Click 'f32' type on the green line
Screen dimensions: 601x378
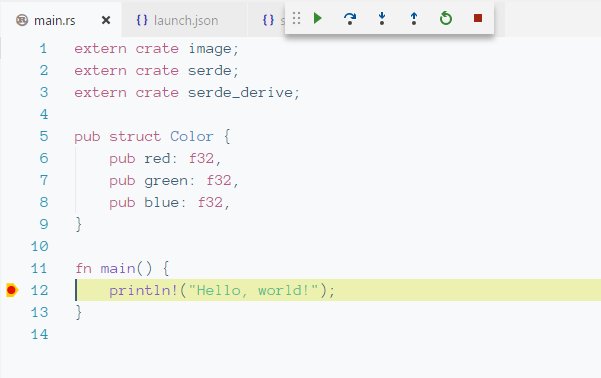[219, 180]
